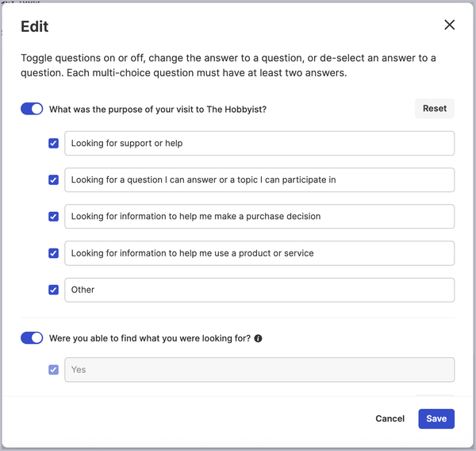The image size is (476, 451).
Task: Click the disabled 'Yes' answer checkbox
Action: [53, 369]
